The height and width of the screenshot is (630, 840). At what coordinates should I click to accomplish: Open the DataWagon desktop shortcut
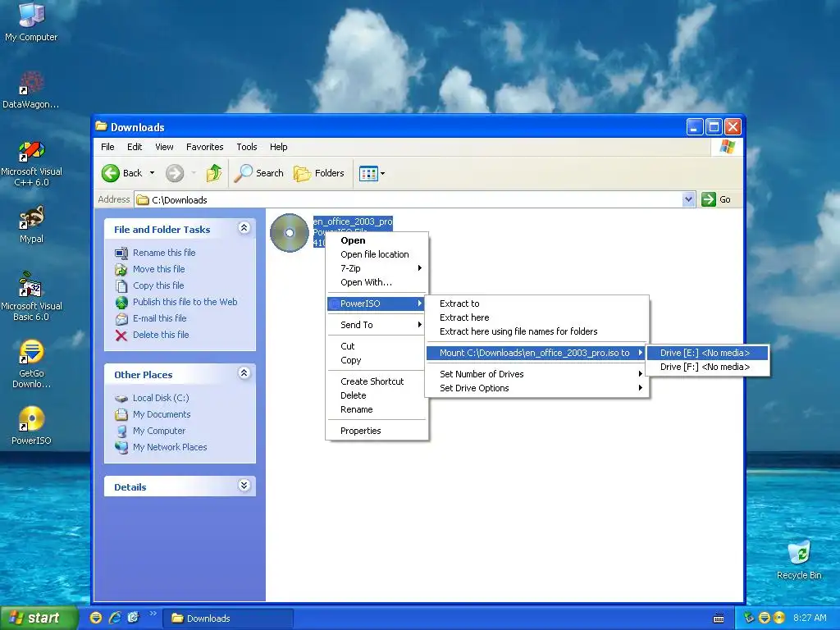click(31, 90)
